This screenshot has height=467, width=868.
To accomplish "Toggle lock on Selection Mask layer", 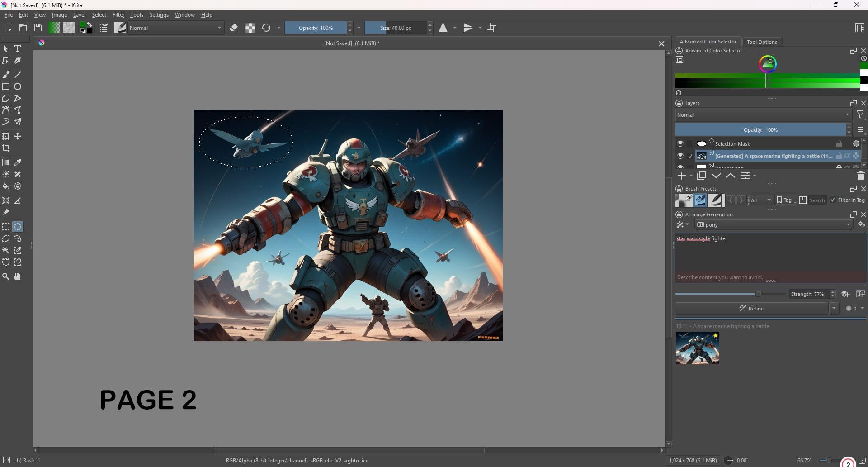I will [x=839, y=144].
